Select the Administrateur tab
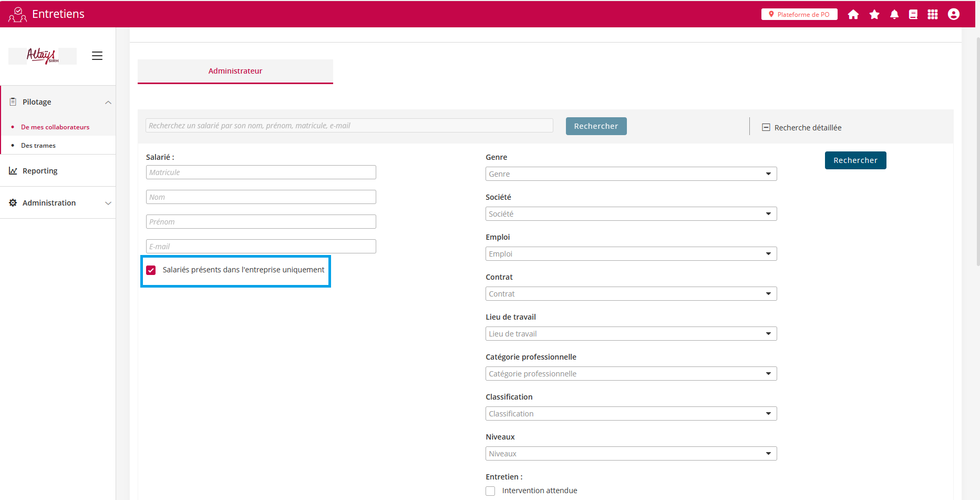The width and height of the screenshot is (980, 500). click(x=235, y=71)
